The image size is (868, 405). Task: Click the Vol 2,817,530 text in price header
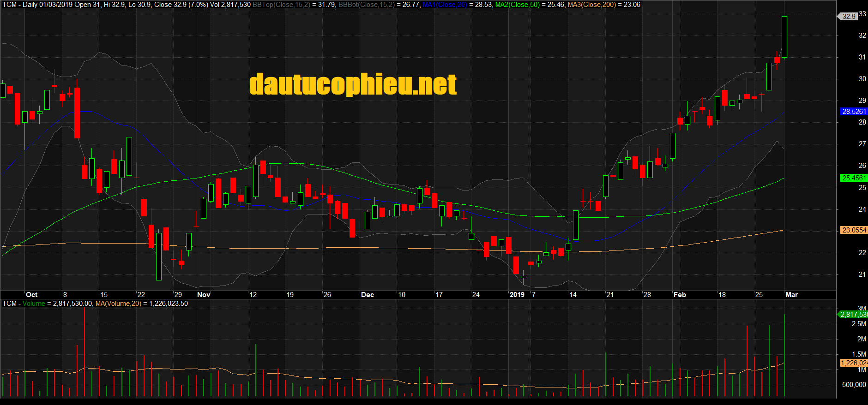click(x=230, y=5)
